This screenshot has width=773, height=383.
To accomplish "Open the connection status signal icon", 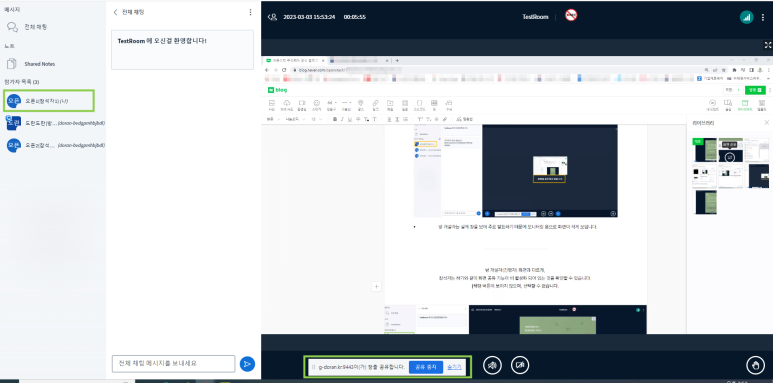I will coord(746,17).
